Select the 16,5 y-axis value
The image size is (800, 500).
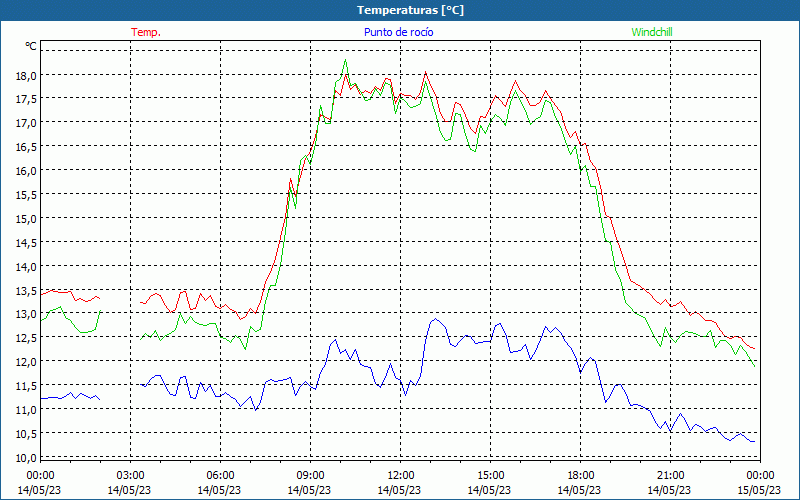(x=26, y=147)
